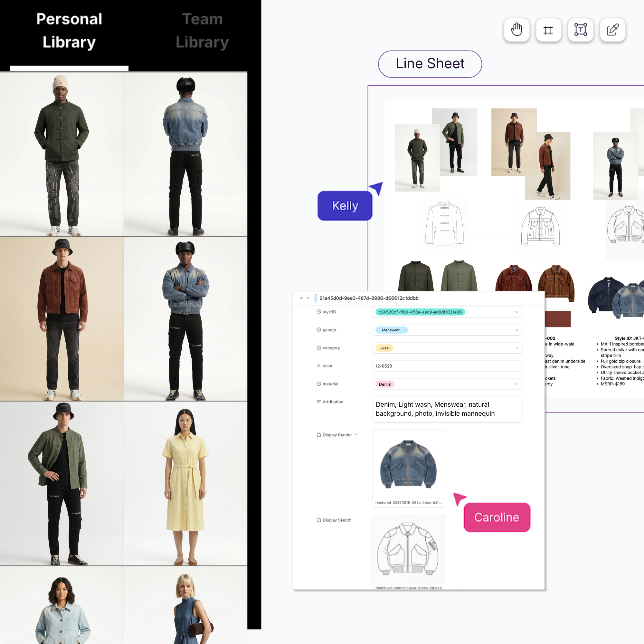Select the text box tool

580,30
